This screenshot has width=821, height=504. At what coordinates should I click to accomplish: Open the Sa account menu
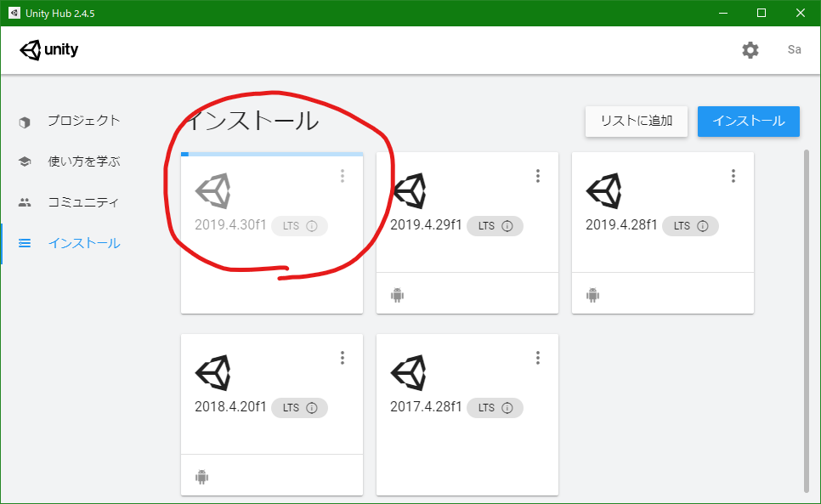[x=794, y=49]
